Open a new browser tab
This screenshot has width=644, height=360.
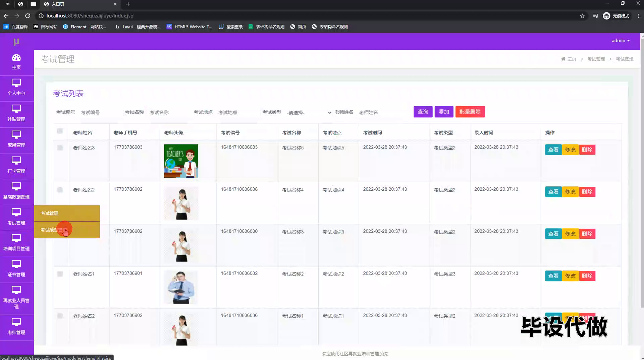[x=128, y=4]
